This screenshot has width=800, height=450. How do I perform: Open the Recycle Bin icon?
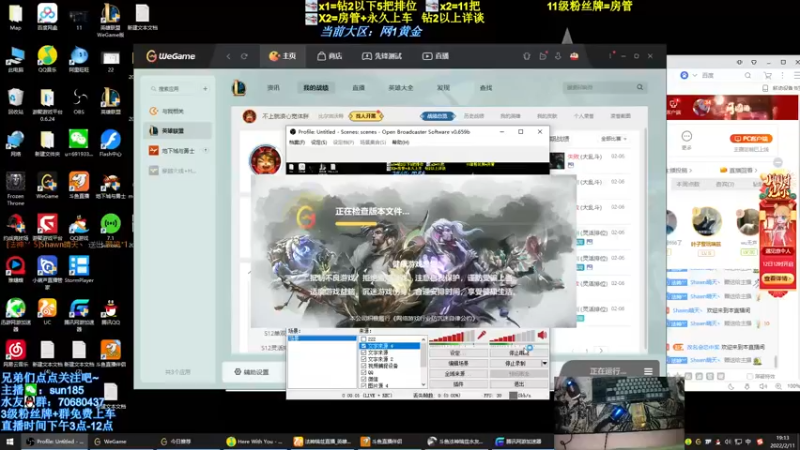pyautogui.click(x=15, y=101)
